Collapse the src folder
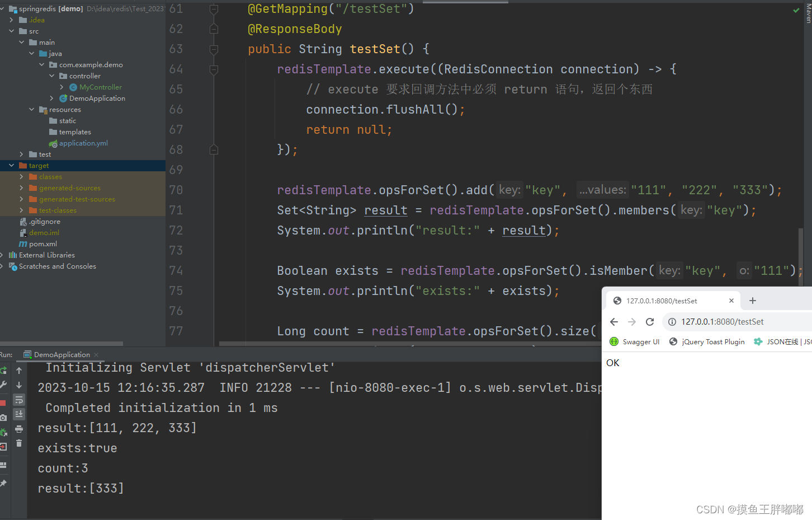Image resolution: width=812 pixels, height=520 pixels. point(12,31)
